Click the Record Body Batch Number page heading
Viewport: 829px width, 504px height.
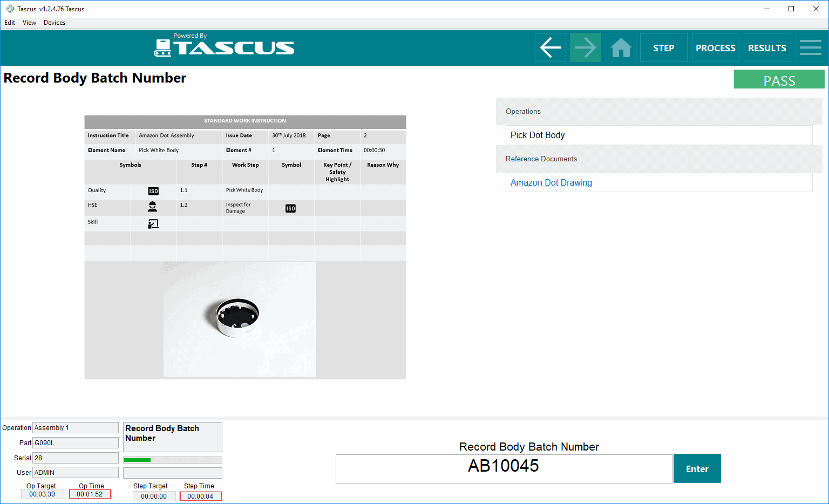[95, 78]
